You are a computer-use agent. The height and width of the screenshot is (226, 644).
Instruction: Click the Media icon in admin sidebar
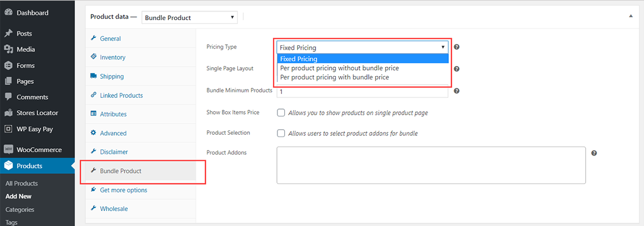tap(8, 49)
